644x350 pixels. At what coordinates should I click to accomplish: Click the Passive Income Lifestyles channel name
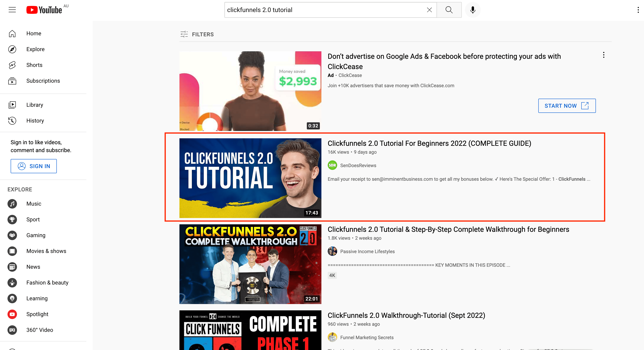[367, 251]
